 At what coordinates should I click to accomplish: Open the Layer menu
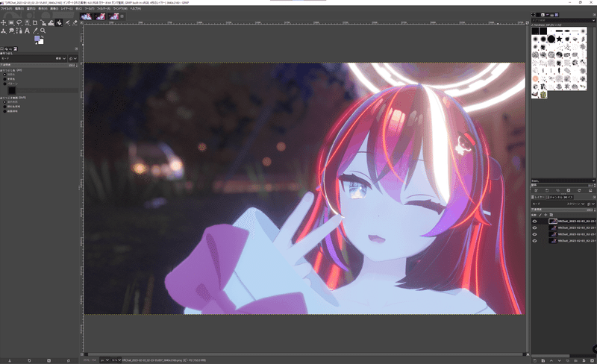(x=67, y=8)
